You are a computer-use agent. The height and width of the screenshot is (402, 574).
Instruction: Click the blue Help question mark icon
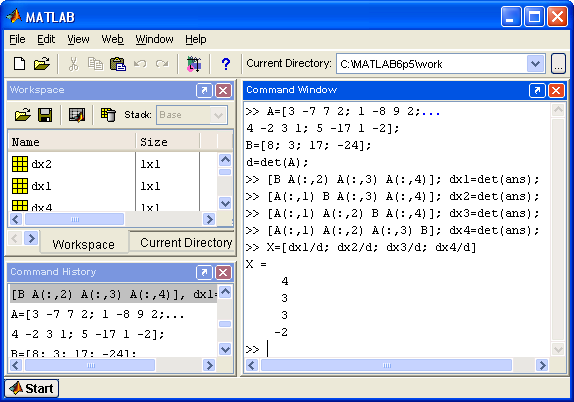[226, 64]
